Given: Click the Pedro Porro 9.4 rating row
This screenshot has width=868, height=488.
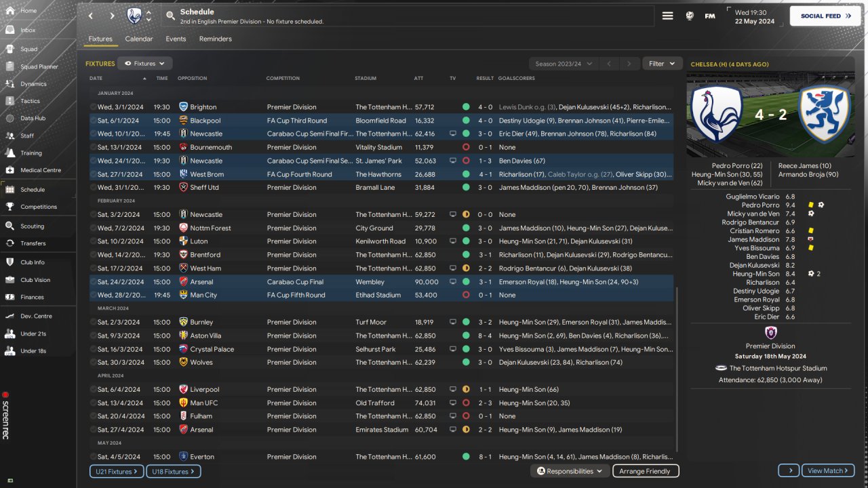Looking at the screenshot, I should (x=770, y=205).
